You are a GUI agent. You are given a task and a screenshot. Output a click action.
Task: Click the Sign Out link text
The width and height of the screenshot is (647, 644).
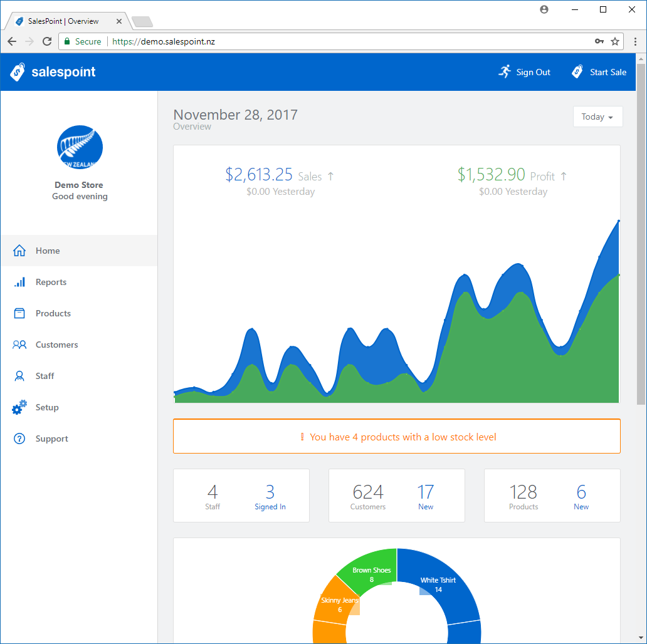[x=533, y=72]
